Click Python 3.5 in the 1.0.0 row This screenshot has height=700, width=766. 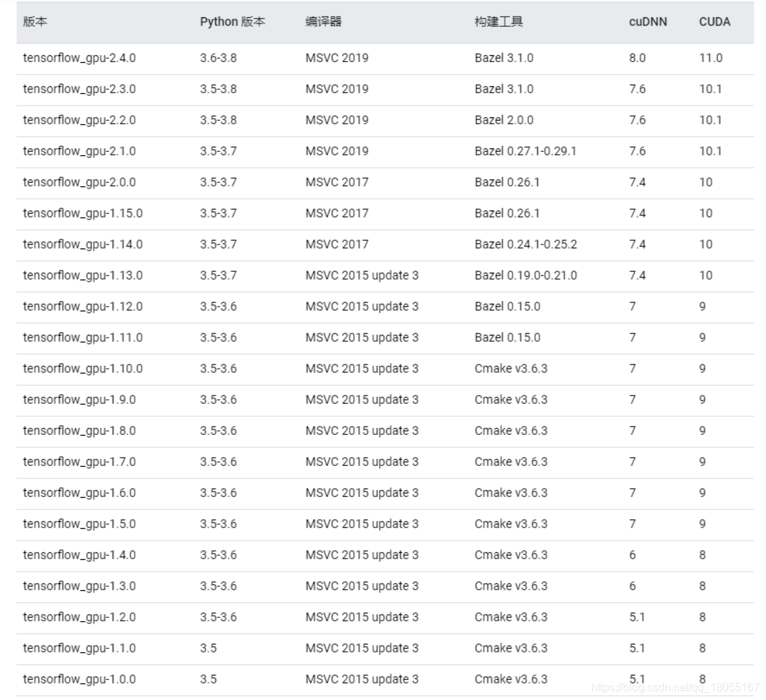[208, 679]
